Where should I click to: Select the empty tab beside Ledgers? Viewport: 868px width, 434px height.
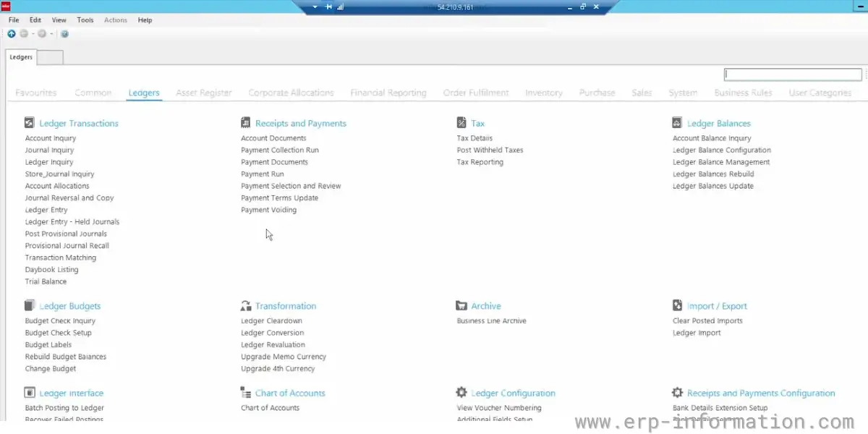click(50, 57)
